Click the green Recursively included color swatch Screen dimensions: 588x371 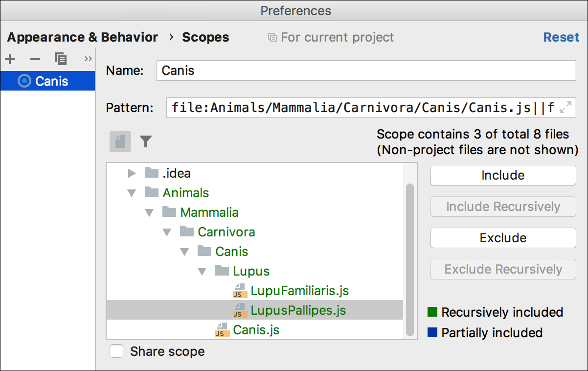pos(433,312)
